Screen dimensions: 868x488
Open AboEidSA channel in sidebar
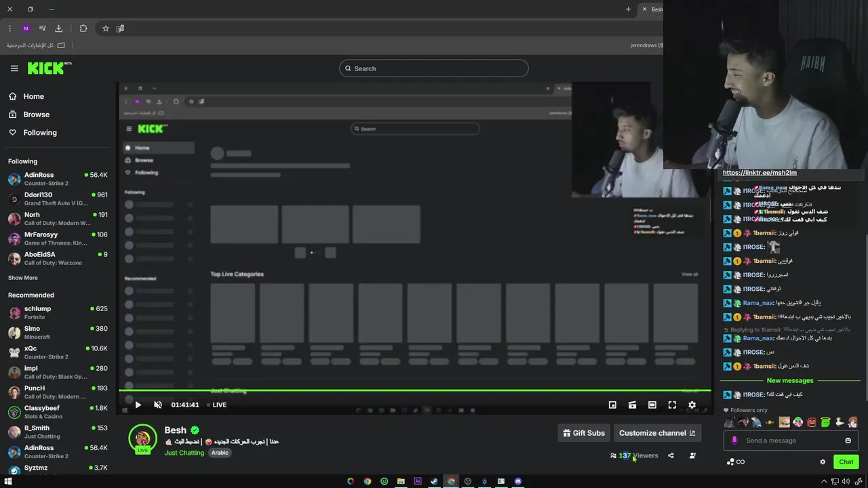coord(58,258)
